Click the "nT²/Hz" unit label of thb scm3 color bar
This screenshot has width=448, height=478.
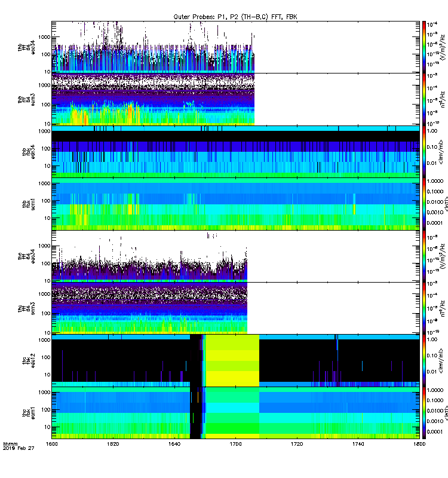[443, 99]
